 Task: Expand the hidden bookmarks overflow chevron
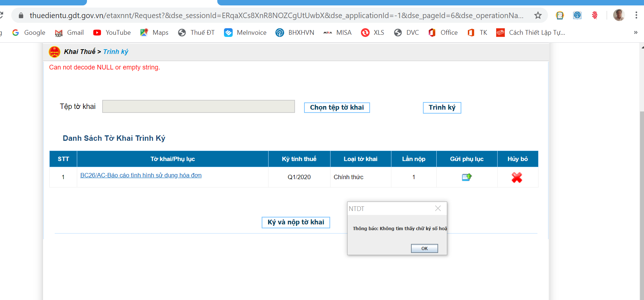click(x=635, y=33)
